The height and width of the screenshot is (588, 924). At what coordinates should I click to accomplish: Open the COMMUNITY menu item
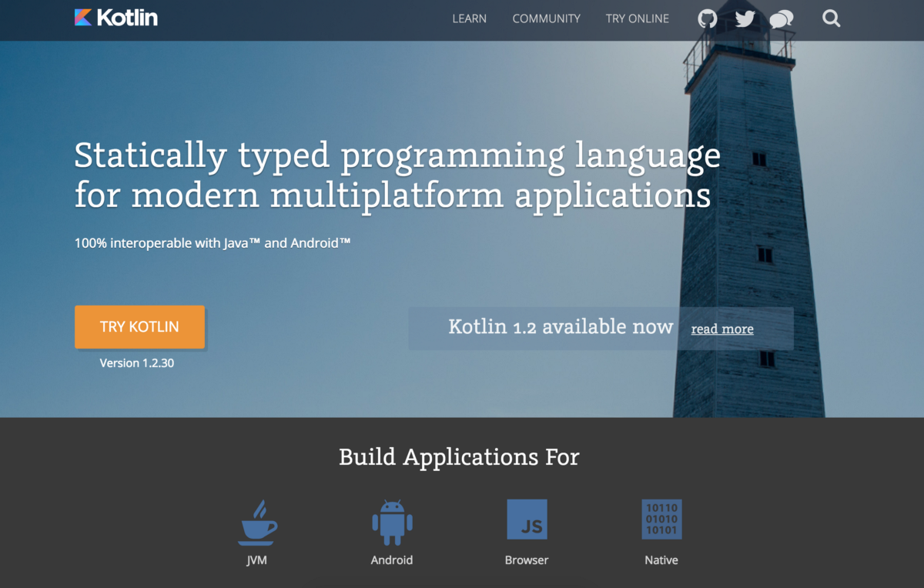(547, 18)
